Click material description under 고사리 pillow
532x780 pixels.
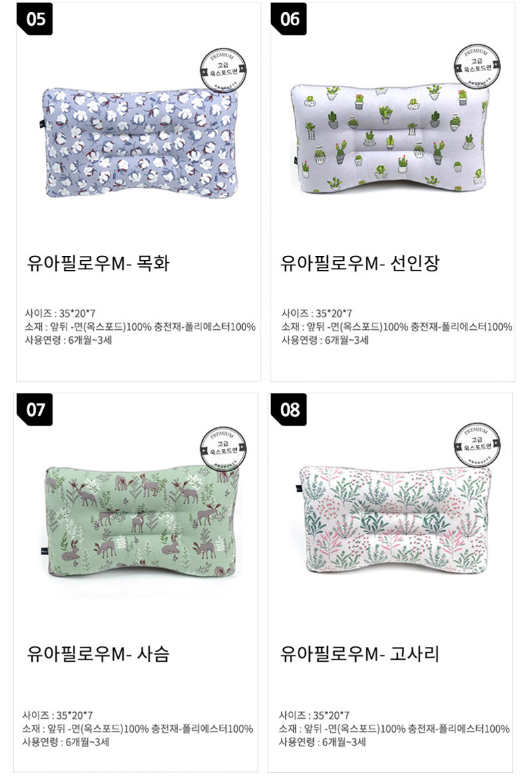(x=394, y=729)
